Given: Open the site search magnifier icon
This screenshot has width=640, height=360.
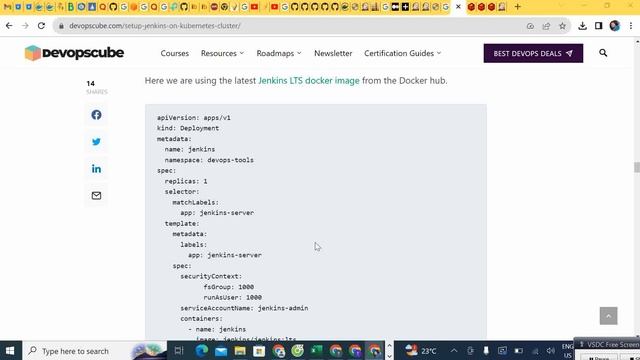Looking at the screenshot, I should click(x=603, y=53).
